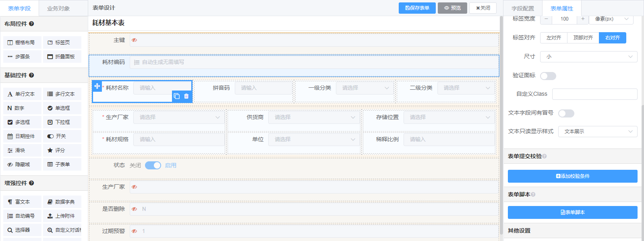The width and height of the screenshot is (644, 241).
Task: Choose the 评分 star rating control
Action: (62, 150)
